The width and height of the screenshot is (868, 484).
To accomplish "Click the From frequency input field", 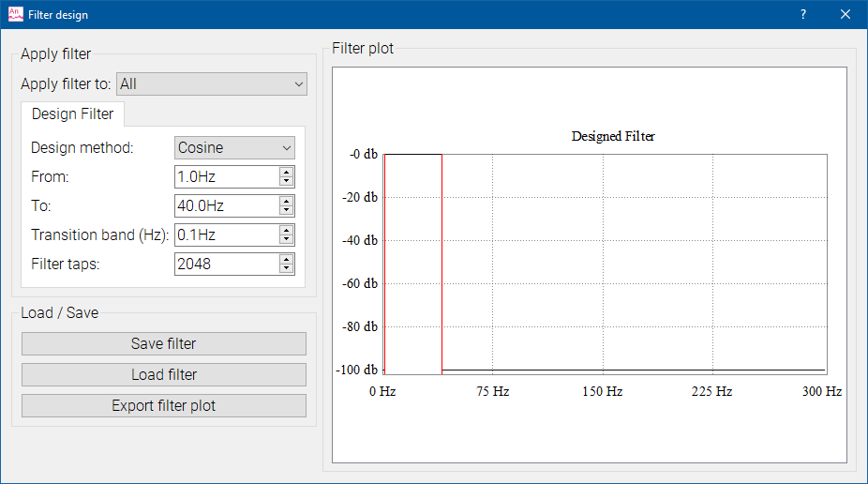I will pyautogui.click(x=226, y=176).
